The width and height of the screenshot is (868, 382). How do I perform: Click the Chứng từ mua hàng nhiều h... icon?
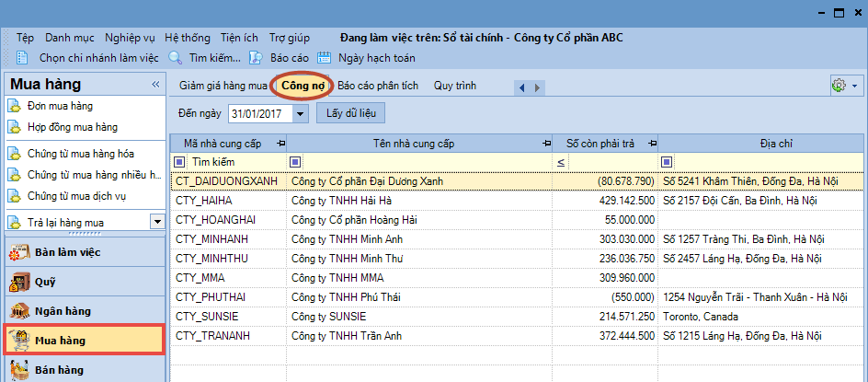(15, 175)
